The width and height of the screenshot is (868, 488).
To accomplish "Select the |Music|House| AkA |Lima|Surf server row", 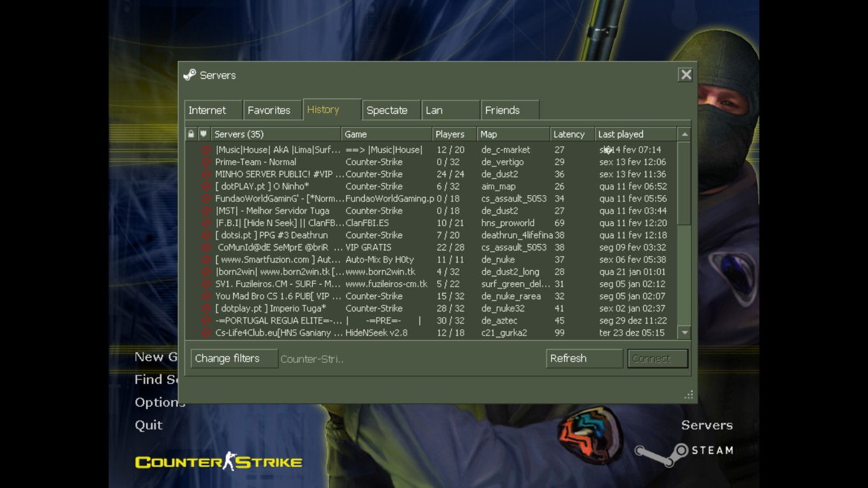I will [x=431, y=150].
